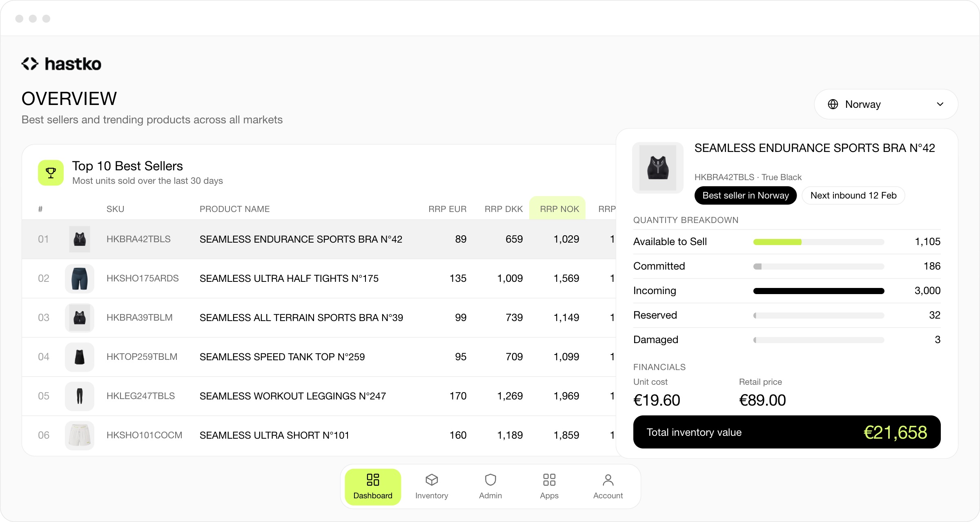This screenshot has width=980, height=522.
Task: Expand the Norway market dropdown chevron
Action: pyautogui.click(x=940, y=104)
